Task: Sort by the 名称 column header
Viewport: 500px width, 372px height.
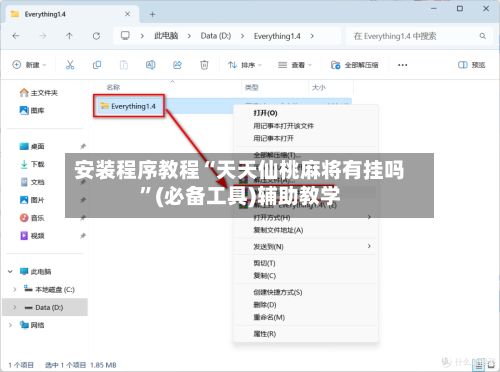Action: 113,88
